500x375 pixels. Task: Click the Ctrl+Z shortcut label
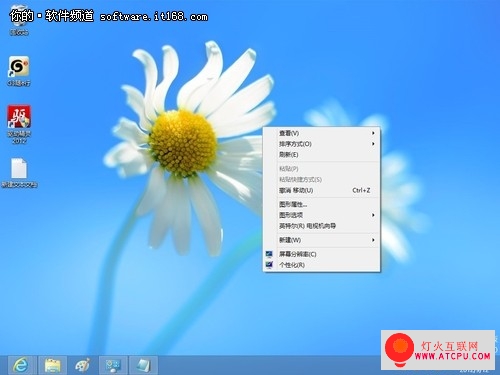coord(361,190)
